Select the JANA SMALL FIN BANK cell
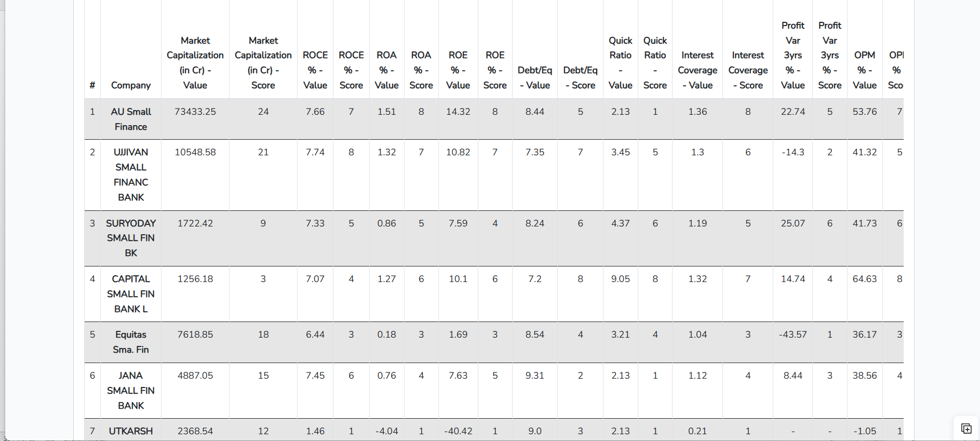 point(131,390)
